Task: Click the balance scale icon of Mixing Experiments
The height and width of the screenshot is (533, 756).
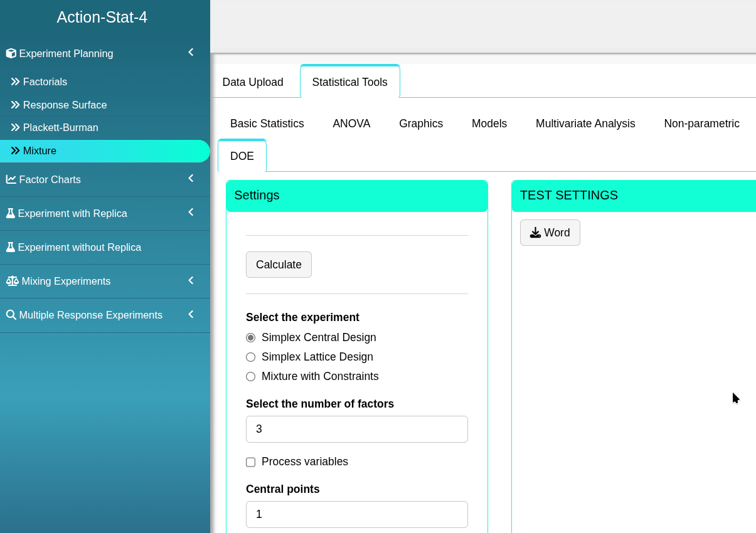Action: (x=13, y=281)
